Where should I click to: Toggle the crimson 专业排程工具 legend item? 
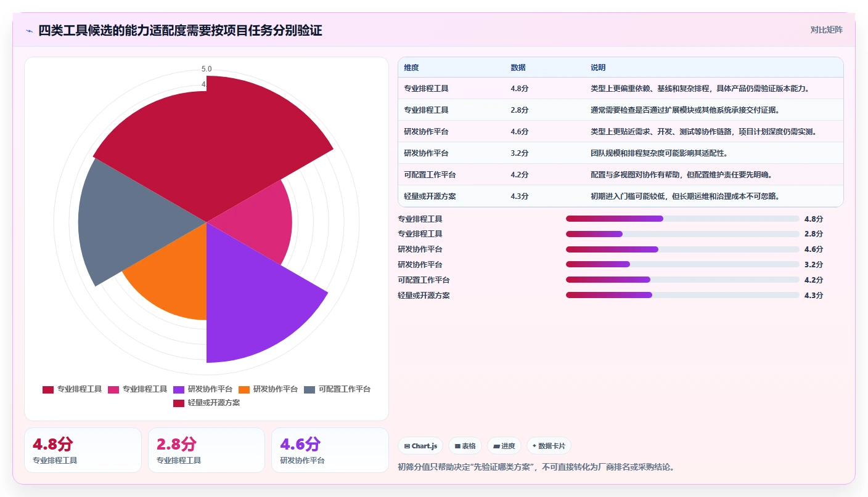point(72,389)
